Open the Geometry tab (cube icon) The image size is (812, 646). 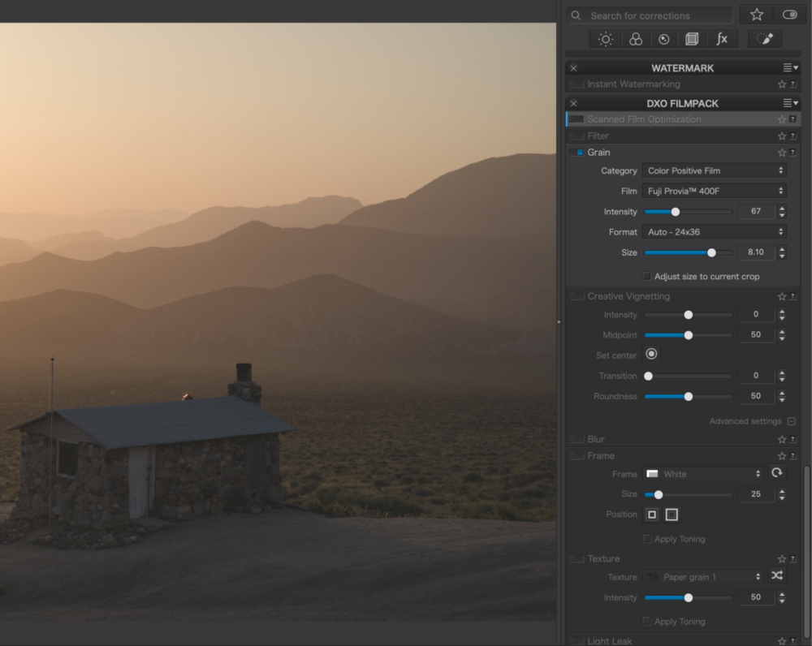pyautogui.click(x=692, y=39)
